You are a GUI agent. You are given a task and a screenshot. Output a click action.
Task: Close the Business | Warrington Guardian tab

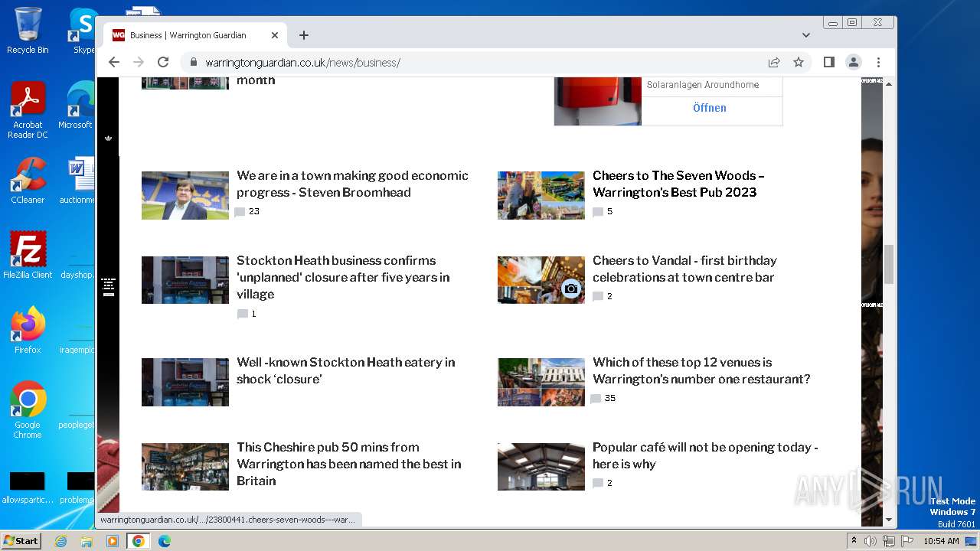[x=275, y=35]
